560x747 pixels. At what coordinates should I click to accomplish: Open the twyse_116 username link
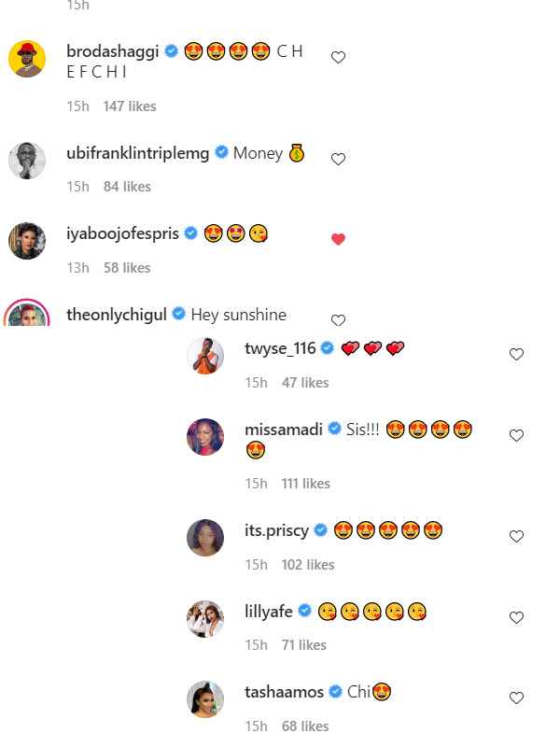[x=280, y=348]
